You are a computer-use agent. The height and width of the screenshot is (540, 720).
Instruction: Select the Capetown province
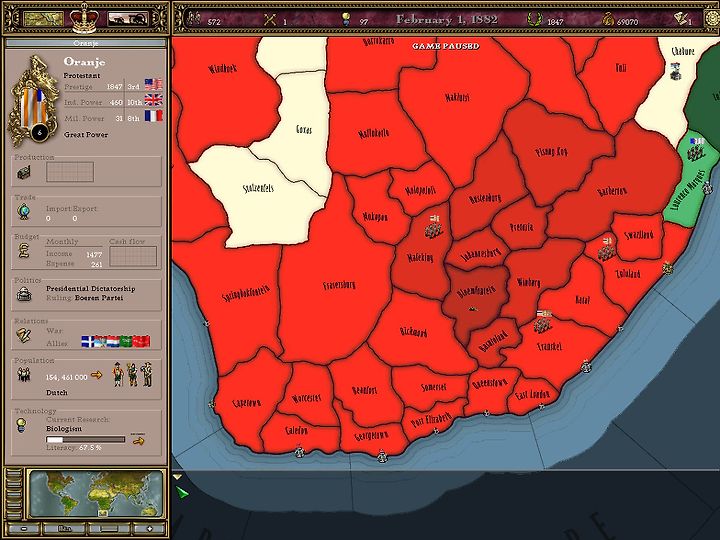247,403
